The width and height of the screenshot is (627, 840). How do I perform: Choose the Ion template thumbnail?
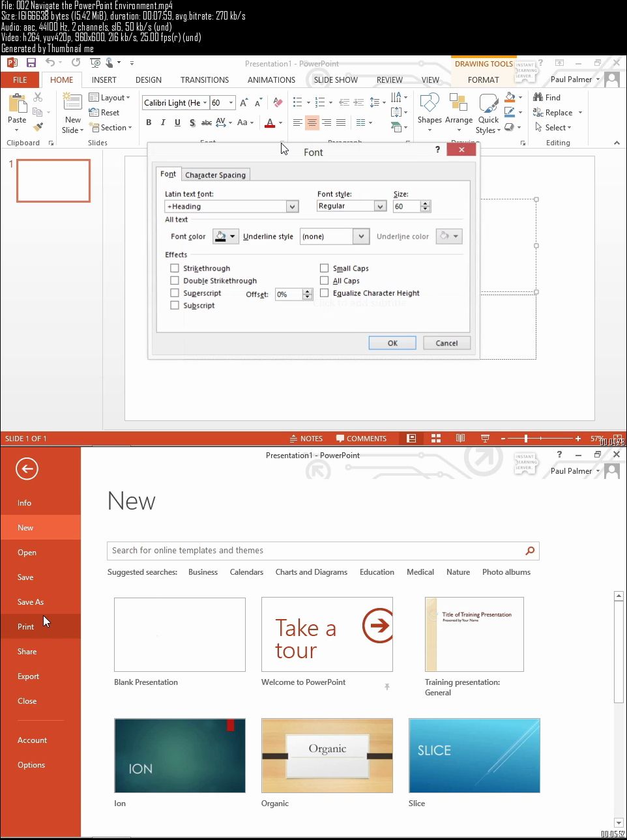(x=180, y=755)
